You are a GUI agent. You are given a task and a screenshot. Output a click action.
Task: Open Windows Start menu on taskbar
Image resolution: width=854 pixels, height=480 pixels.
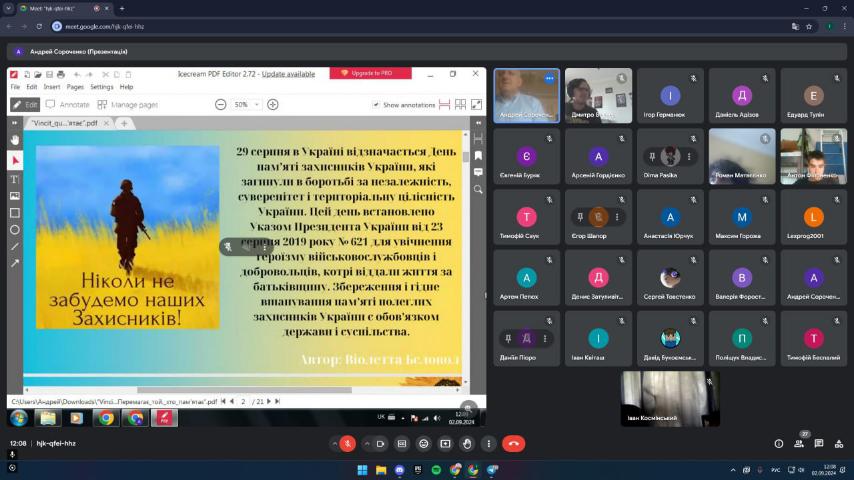(361, 469)
